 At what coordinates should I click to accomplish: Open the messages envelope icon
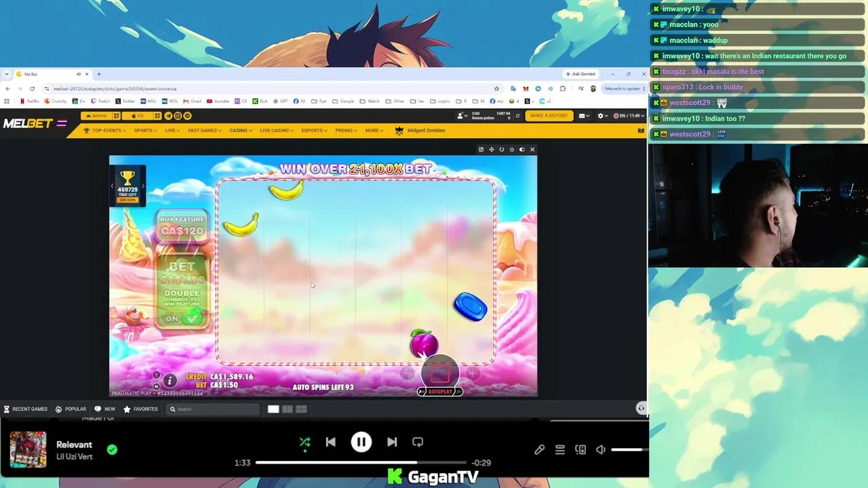point(583,116)
